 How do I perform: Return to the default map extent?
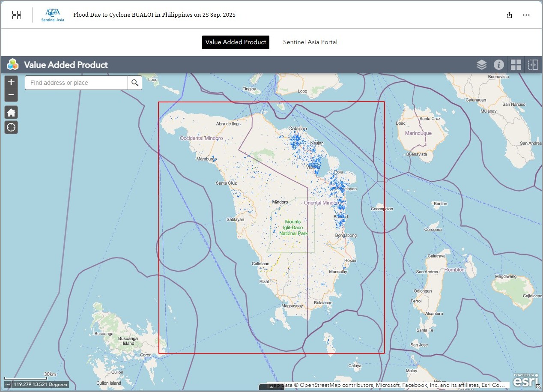coord(11,113)
